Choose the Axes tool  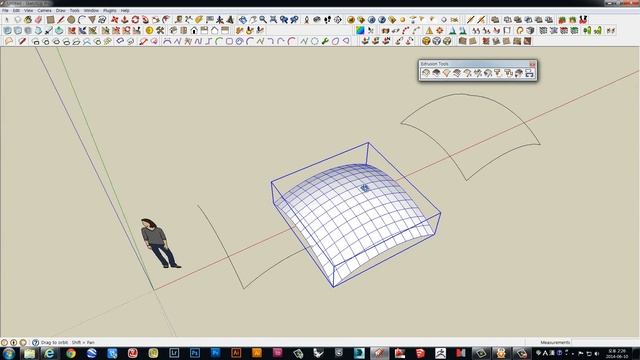pos(220,20)
